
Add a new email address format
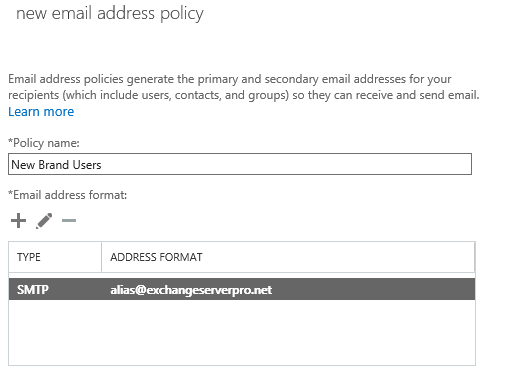[18, 221]
